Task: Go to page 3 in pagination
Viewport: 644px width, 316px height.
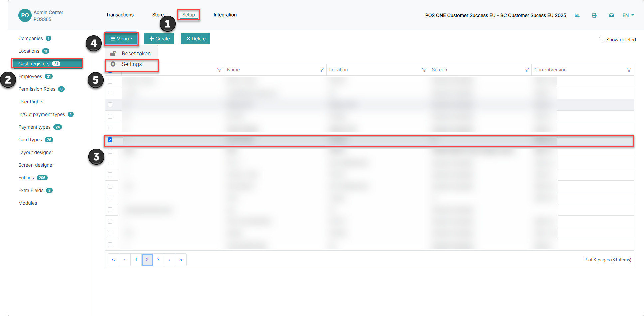Action: (158, 260)
